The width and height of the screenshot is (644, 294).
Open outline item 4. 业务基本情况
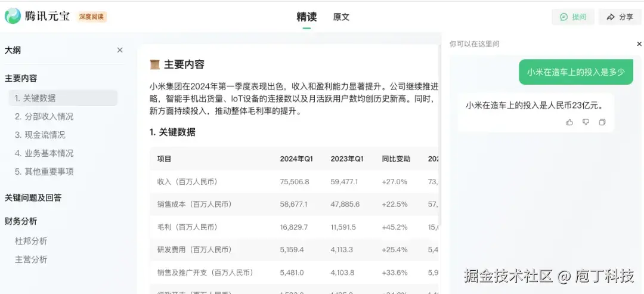44,154
